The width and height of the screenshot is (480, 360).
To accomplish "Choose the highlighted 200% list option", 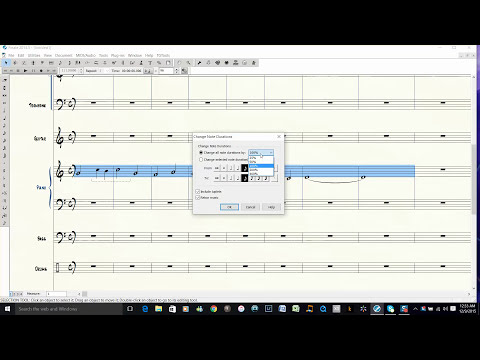I will (261, 166).
